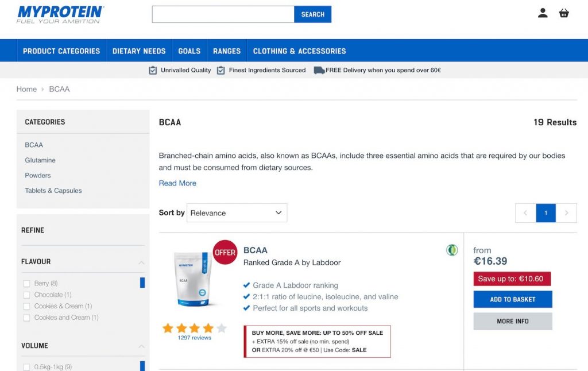Click the Search button

(313, 14)
